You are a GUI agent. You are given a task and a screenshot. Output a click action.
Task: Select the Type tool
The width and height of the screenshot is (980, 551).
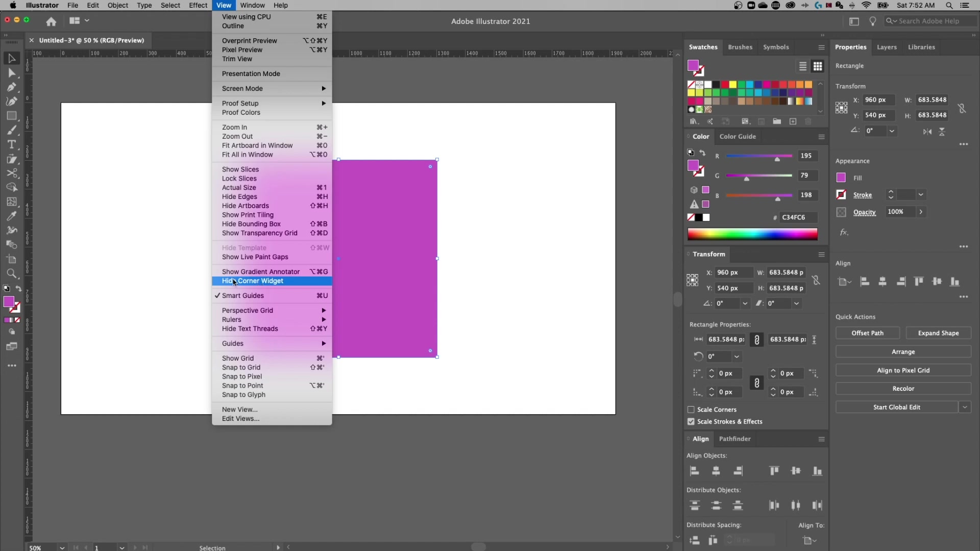pyautogui.click(x=12, y=143)
